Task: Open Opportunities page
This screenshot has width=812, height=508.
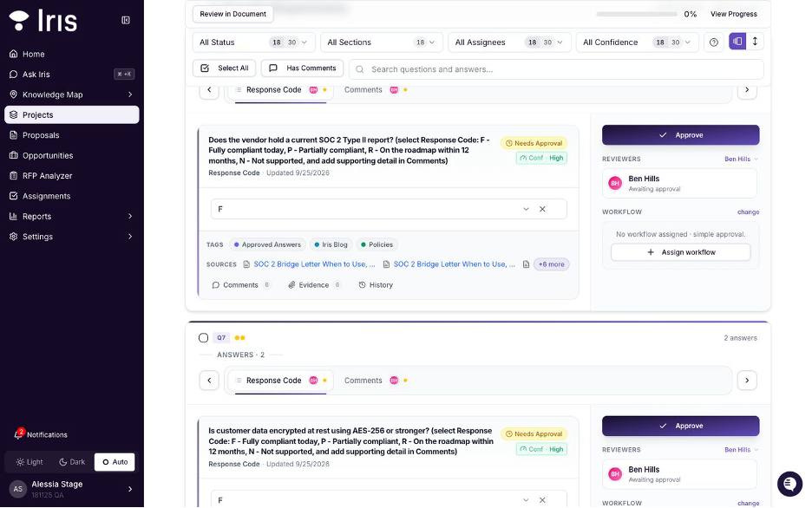Action: (71, 155)
